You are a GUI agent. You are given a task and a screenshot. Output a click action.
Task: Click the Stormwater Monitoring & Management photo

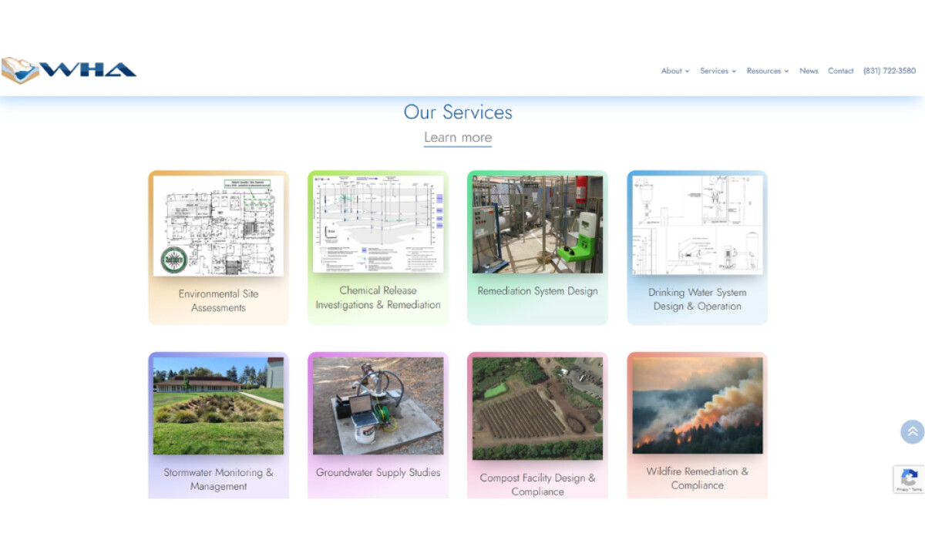click(x=218, y=406)
